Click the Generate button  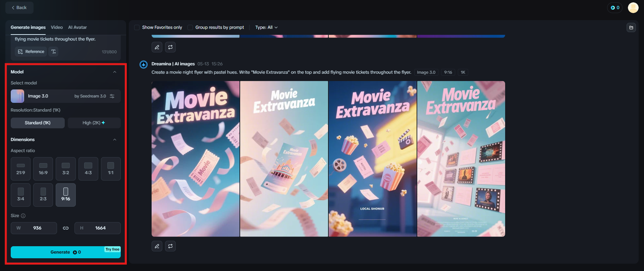66,252
